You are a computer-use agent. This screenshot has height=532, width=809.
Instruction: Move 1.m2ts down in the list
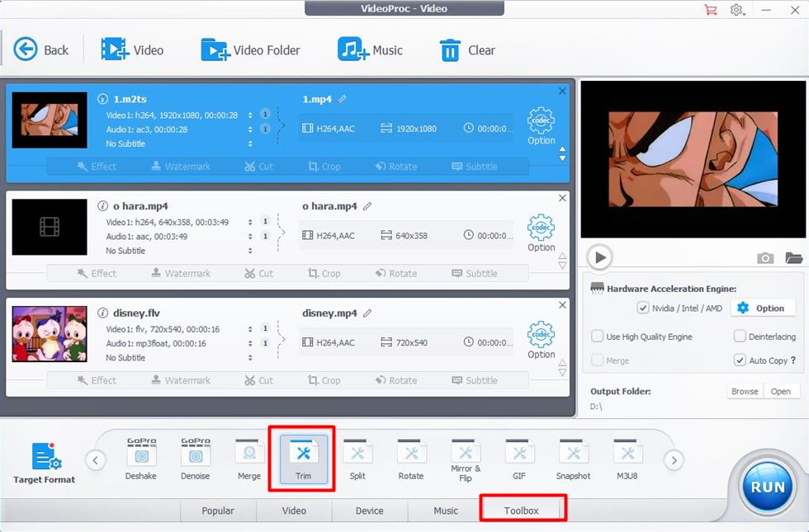[x=562, y=158]
